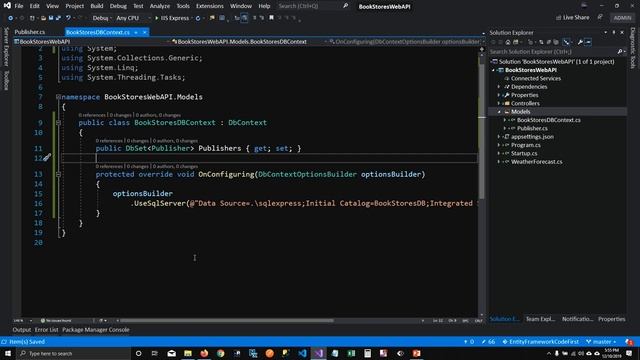Close the BookStoresDBContext.cs tab
This screenshot has height=360, width=640.
[144, 32]
